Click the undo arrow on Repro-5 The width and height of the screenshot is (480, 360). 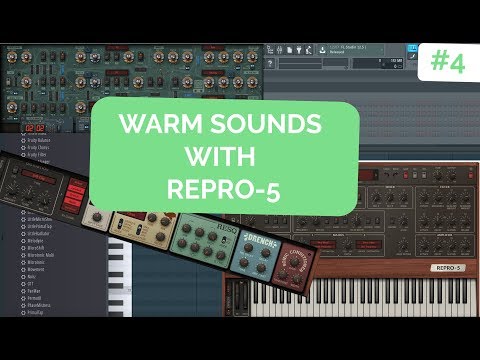(x=386, y=174)
